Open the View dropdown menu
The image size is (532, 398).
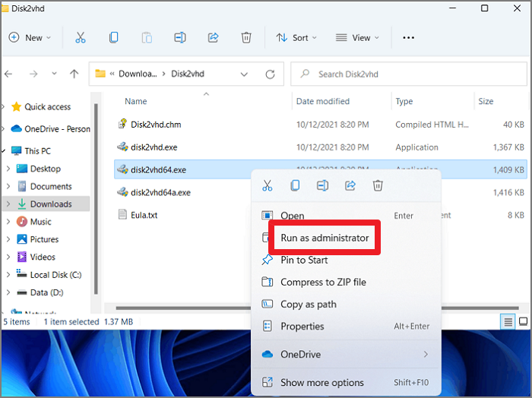[358, 37]
